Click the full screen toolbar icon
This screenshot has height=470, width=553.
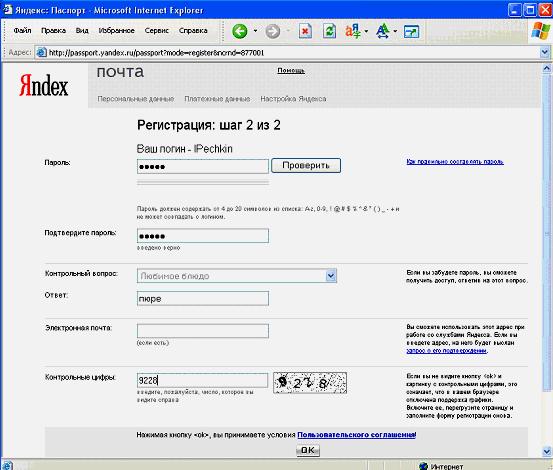pos(412,32)
